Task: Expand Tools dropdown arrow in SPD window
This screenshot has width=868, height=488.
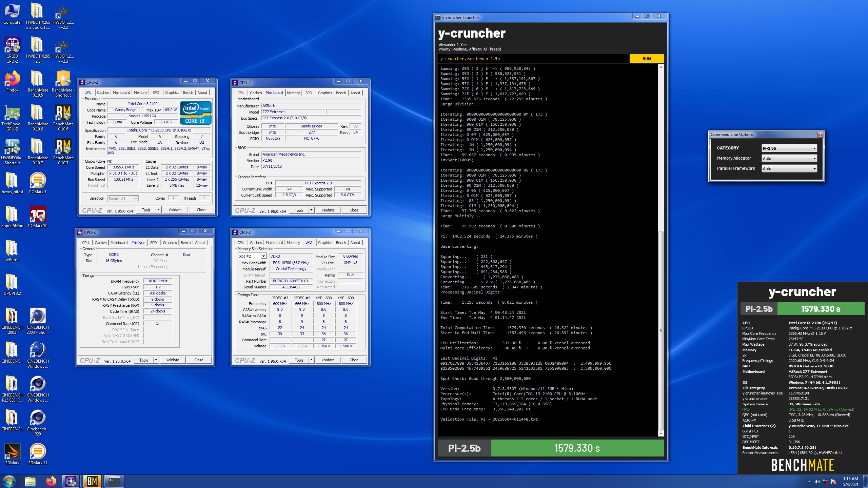Action: (311, 360)
